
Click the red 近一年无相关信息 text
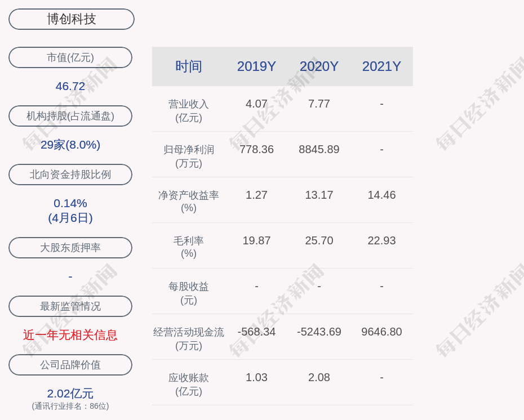[x=70, y=335]
